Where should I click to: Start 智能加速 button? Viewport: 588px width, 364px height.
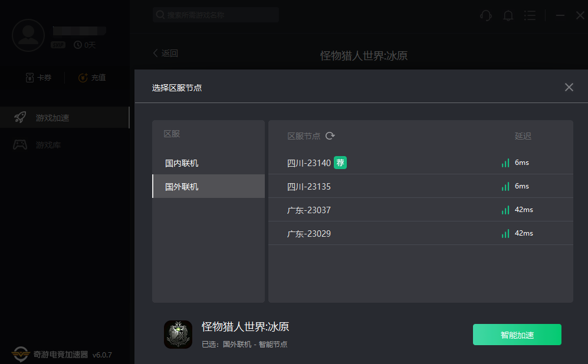[517, 335]
